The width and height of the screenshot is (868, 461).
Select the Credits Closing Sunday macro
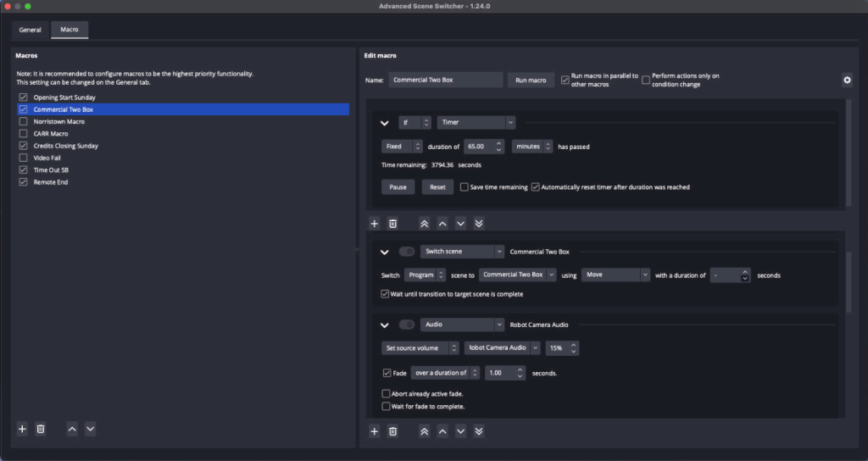(x=65, y=146)
